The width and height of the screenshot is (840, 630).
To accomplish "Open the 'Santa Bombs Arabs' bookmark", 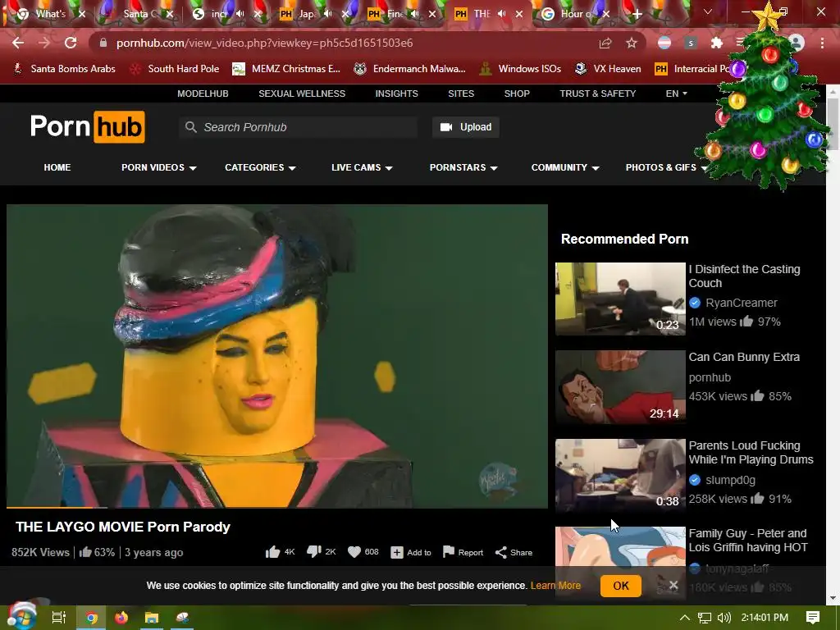I will [64, 69].
